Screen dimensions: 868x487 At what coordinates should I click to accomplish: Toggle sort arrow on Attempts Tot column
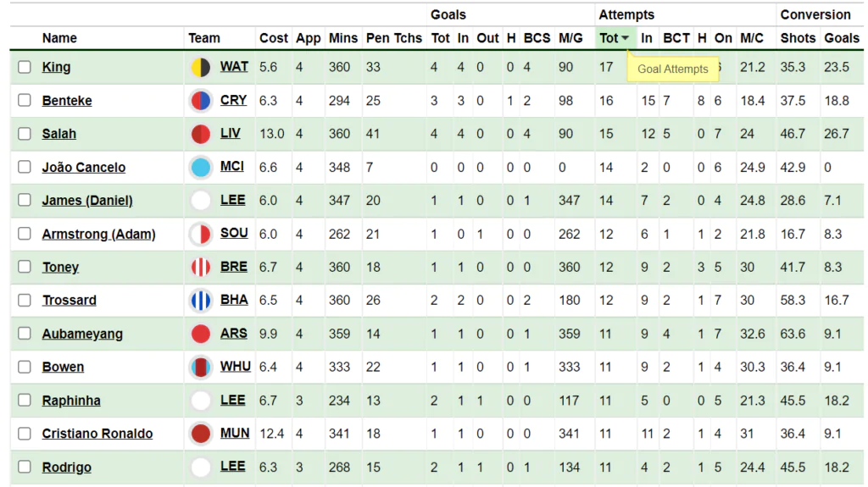click(625, 38)
